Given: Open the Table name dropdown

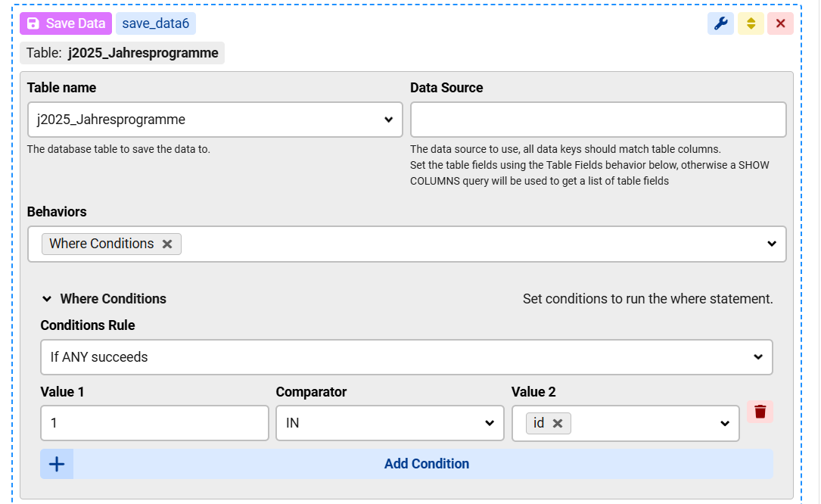Looking at the screenshot, I should point(214,120).
